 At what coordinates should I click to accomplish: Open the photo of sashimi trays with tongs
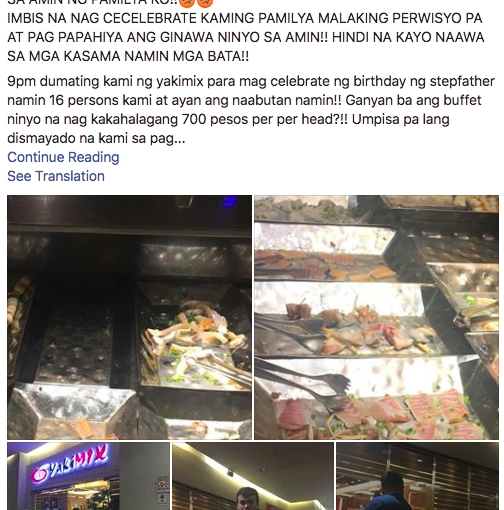click(376, 317)
